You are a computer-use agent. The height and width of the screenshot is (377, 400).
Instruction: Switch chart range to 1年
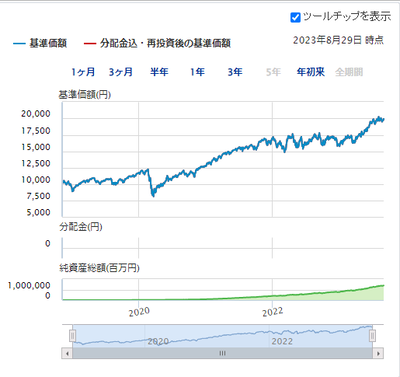[x=197, y=72]
